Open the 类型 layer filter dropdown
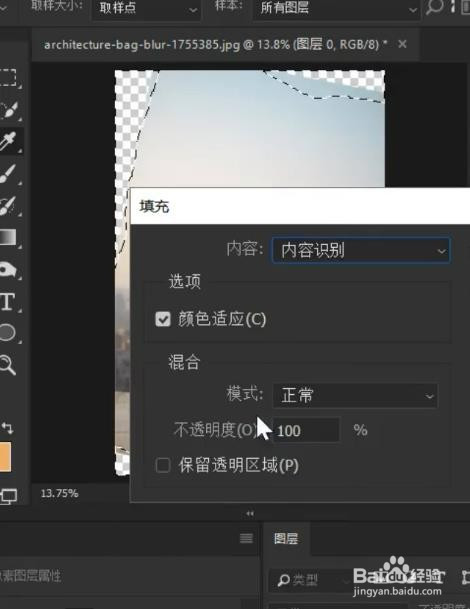Viewport: 470px width, 609px height. click(x=311, y=580)
